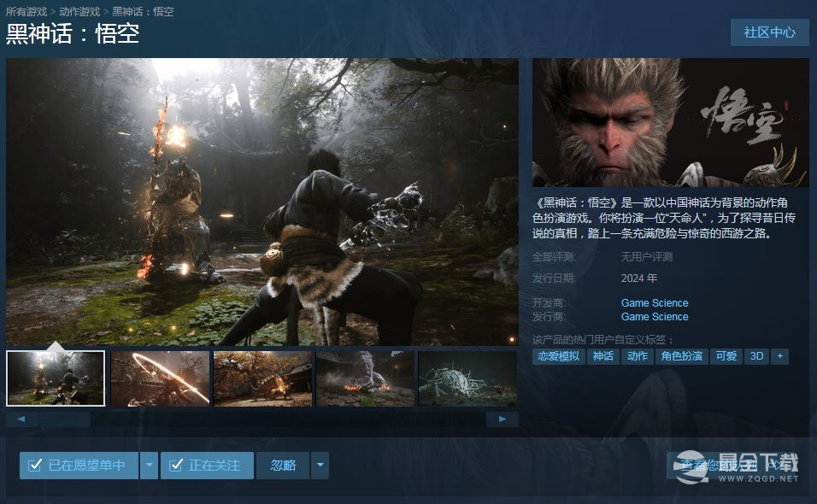Screen dimensions: 817x504
Task: Click the 3D tag
Action: (x=756, y=356)
